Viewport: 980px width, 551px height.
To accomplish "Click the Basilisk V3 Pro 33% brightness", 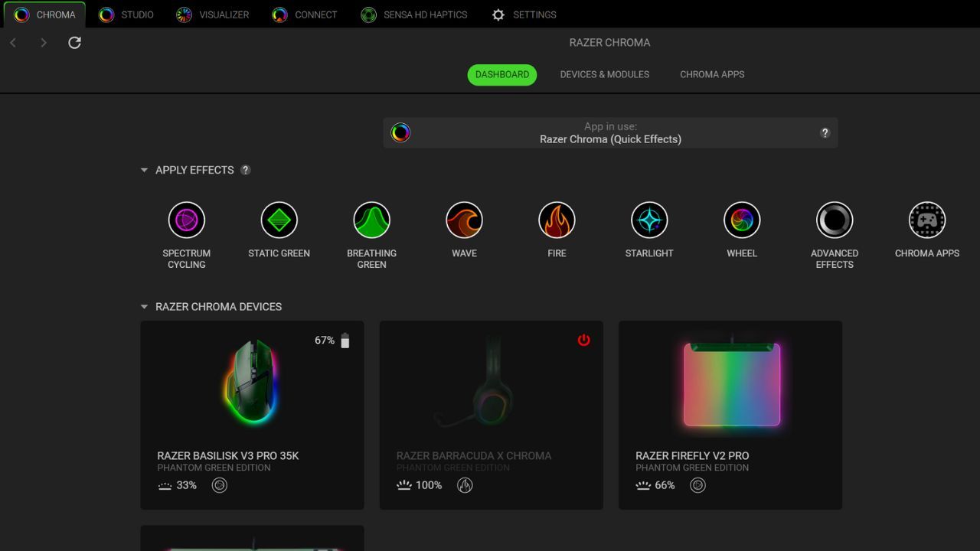I will pyautogui.click(x=178, y=485).
